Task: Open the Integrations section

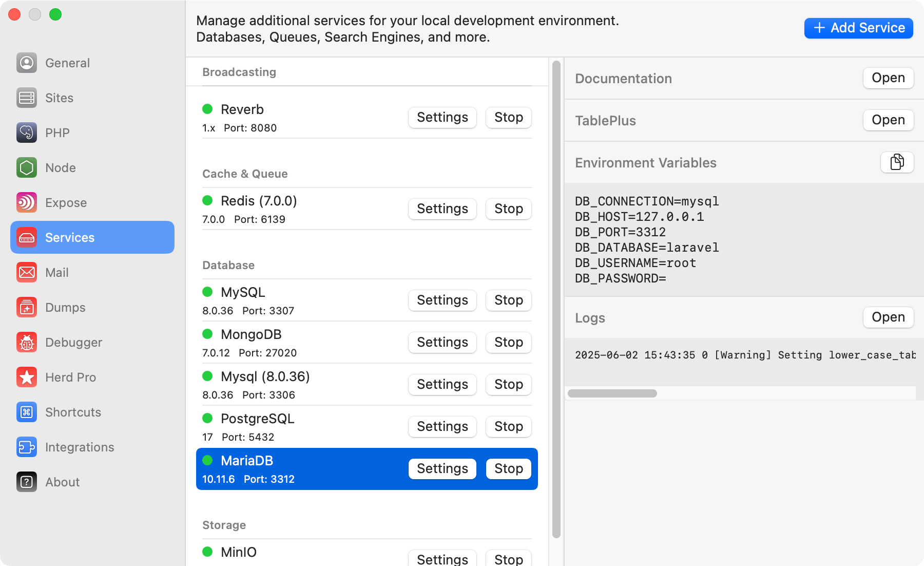Action: (x=80, y=447)
